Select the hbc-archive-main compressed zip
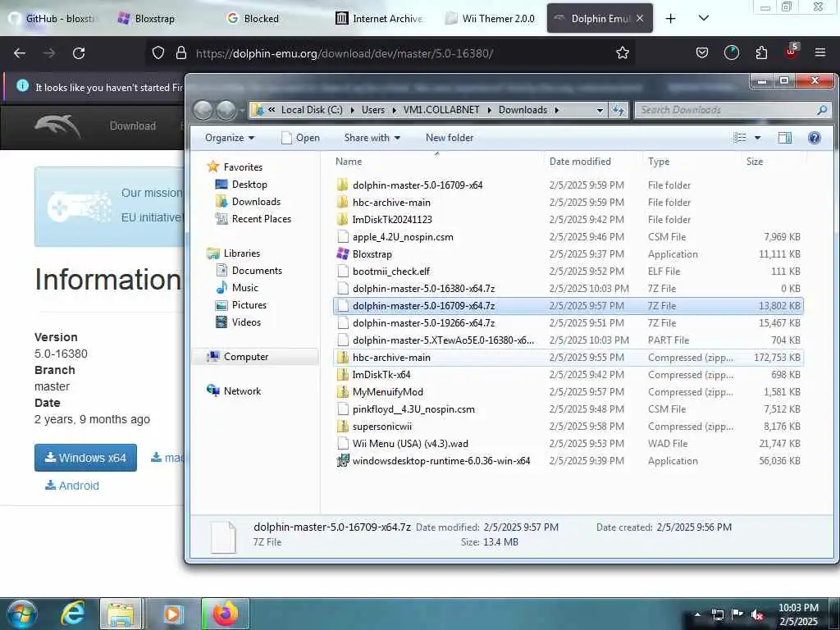This screenshot has width=840, height=630. (568, 358)
